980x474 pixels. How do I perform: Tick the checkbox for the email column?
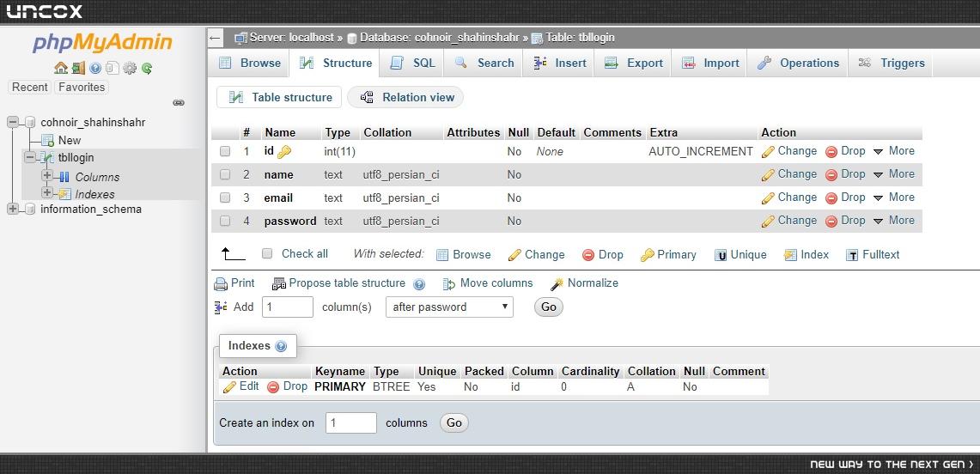[x=225, y=197]
